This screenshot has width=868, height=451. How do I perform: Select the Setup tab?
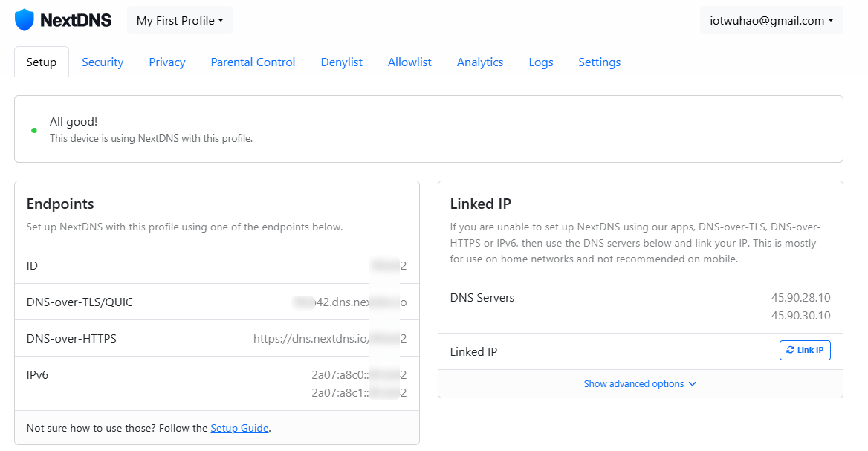click(x=42, y=62)
